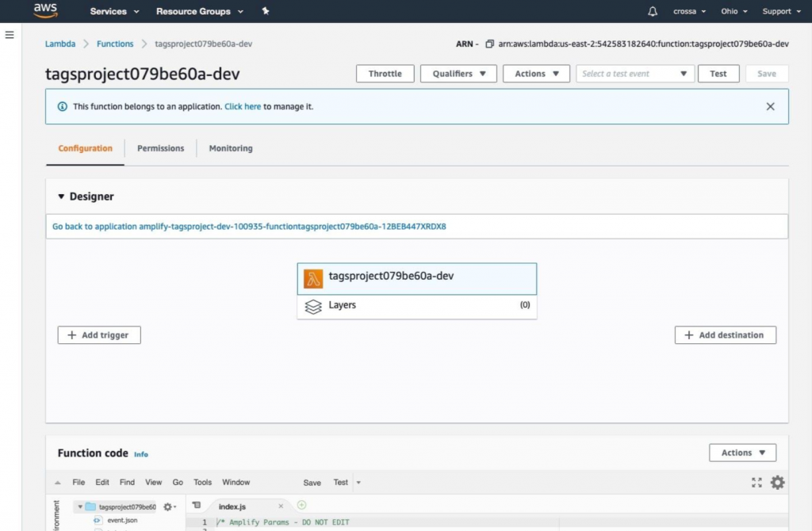Viewport: 812px width, 531px height.
Task: Toggle fullscreen code editor icon
Action: pyautogui.click(x=756, y=483)
